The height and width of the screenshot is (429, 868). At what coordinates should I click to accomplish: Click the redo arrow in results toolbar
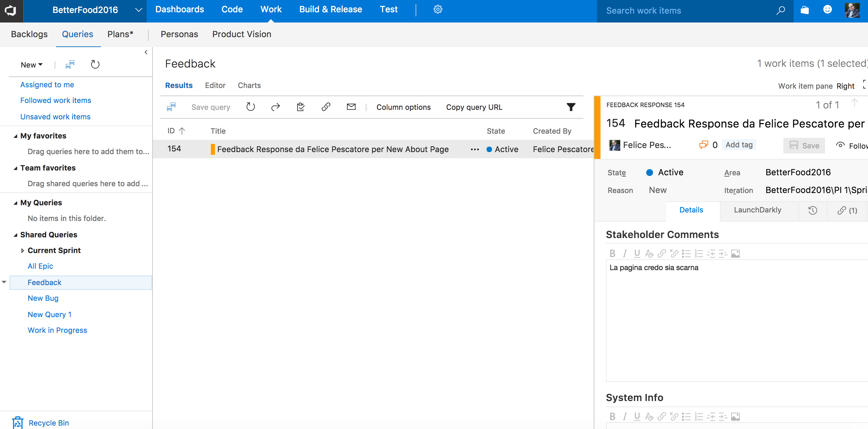(276, 107)
